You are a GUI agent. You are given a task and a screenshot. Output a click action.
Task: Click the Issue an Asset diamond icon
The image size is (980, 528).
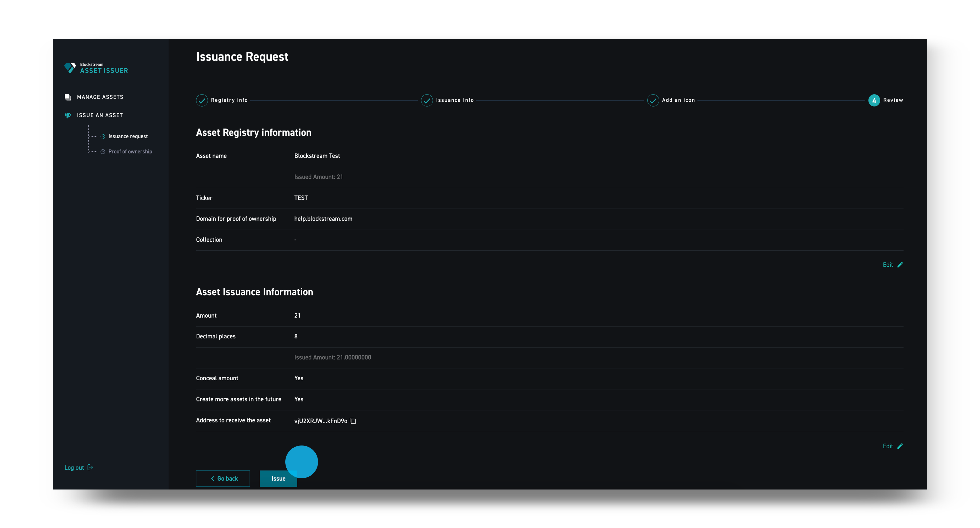68,115
